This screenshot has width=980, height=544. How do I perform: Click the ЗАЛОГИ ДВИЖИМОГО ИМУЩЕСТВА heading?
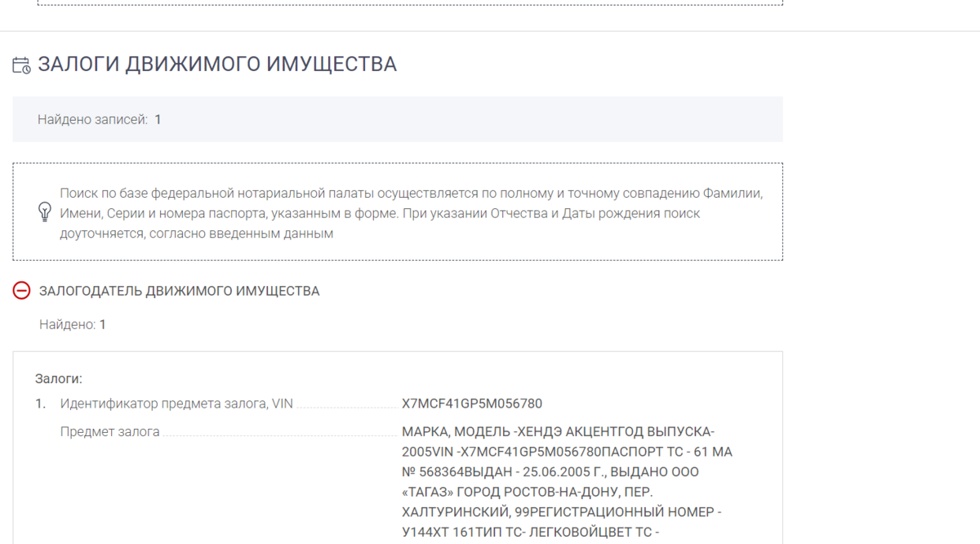click(217, 65)
